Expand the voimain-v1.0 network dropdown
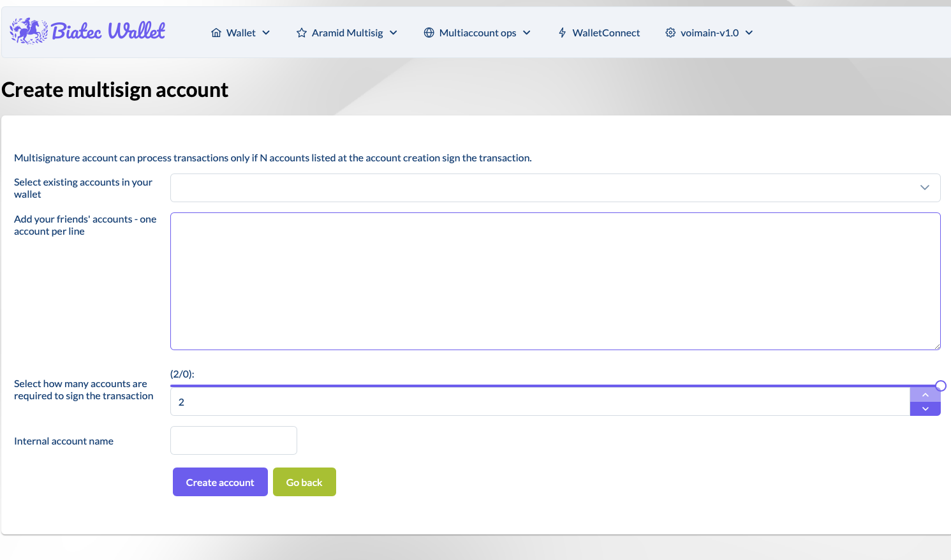Screen dimensions: 951x560 coord(749,33)
